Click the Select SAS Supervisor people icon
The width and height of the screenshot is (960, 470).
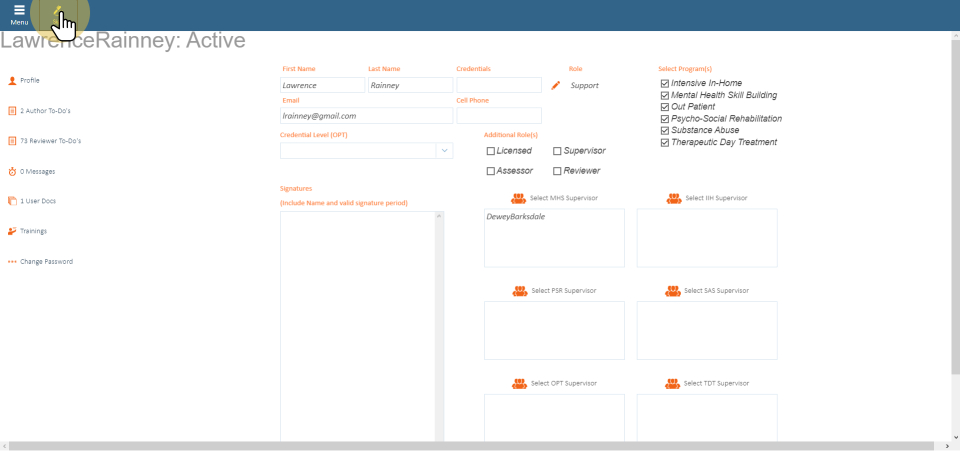click(x=674, y=291)
